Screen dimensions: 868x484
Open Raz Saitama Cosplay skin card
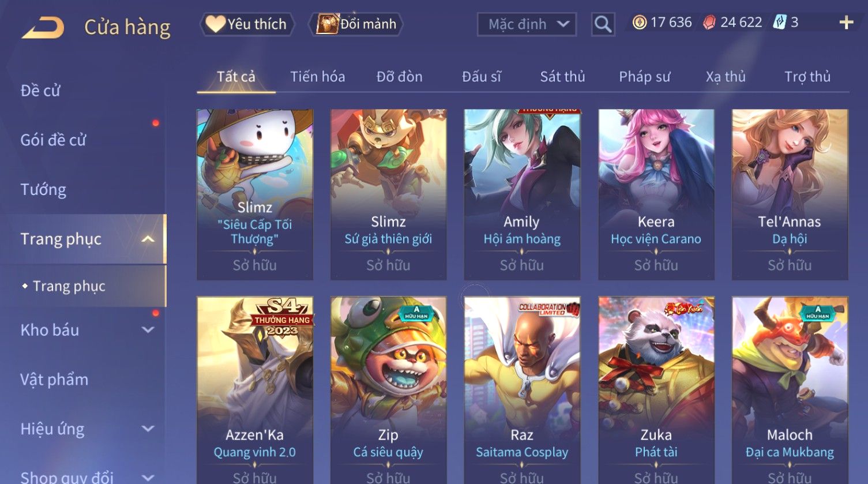(x=522, y=390)
